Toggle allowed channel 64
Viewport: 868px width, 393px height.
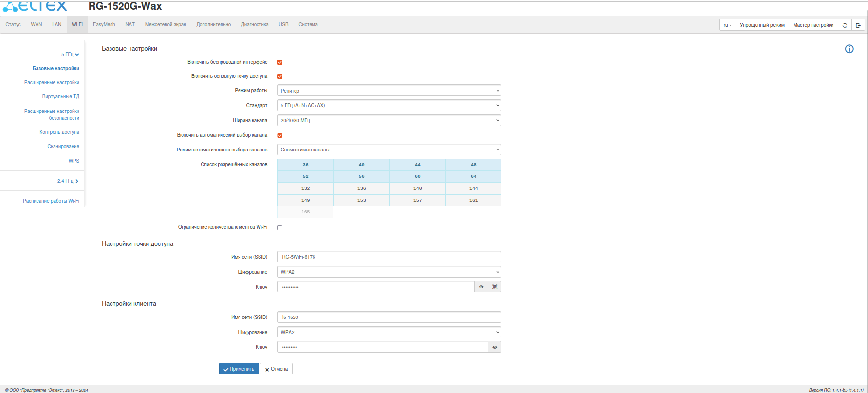coord(473,176)
